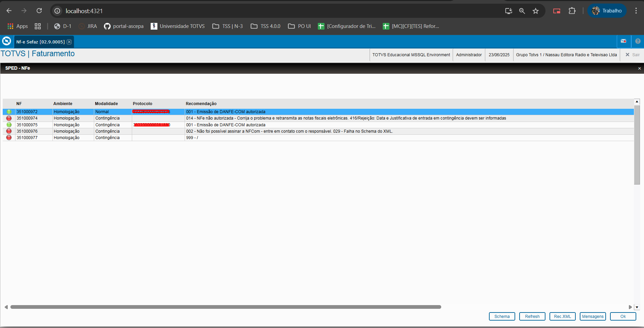Screen dimensions: 644x328
Task: Sort by NF column header
Action: coord(19,104)
